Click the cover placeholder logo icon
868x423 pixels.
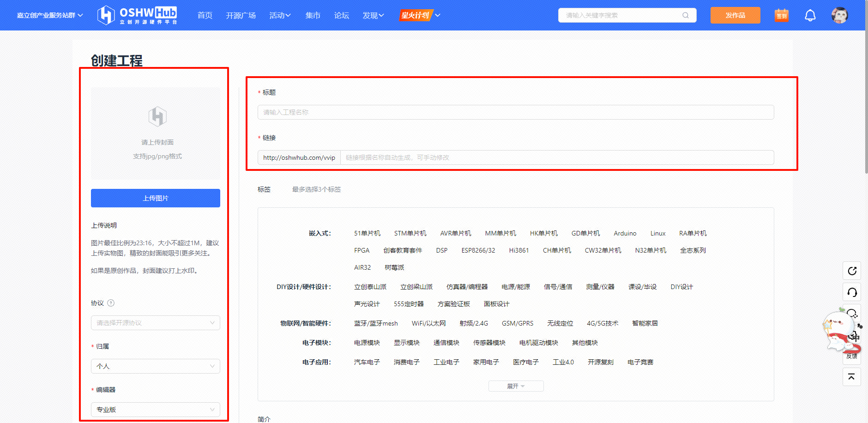(x=157, y=116)
